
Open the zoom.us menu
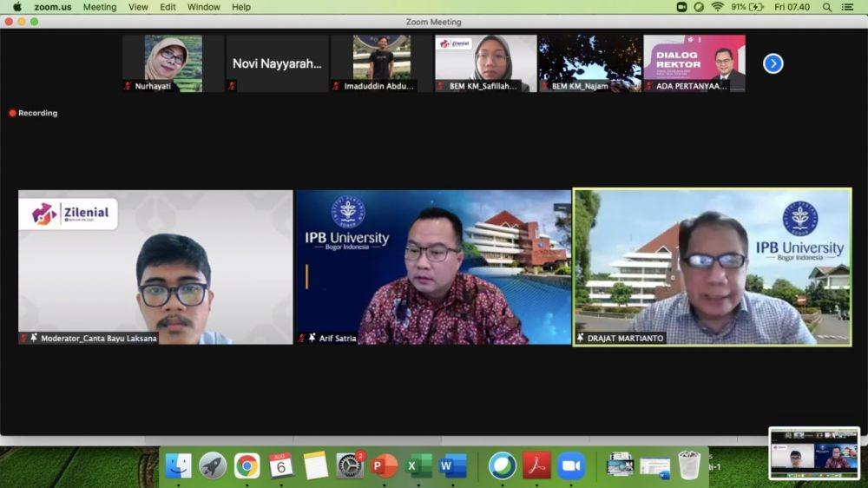coord(53,7)
